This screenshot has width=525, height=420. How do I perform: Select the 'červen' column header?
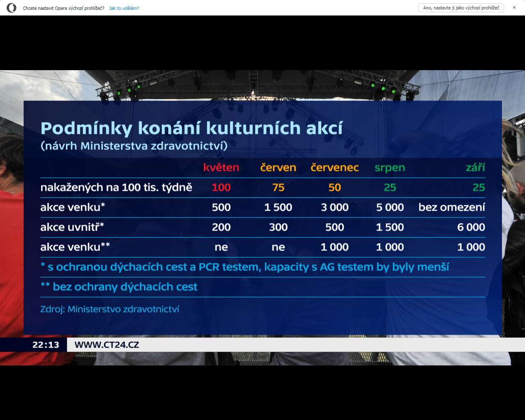pyautogui.click(x=278, y=167)
